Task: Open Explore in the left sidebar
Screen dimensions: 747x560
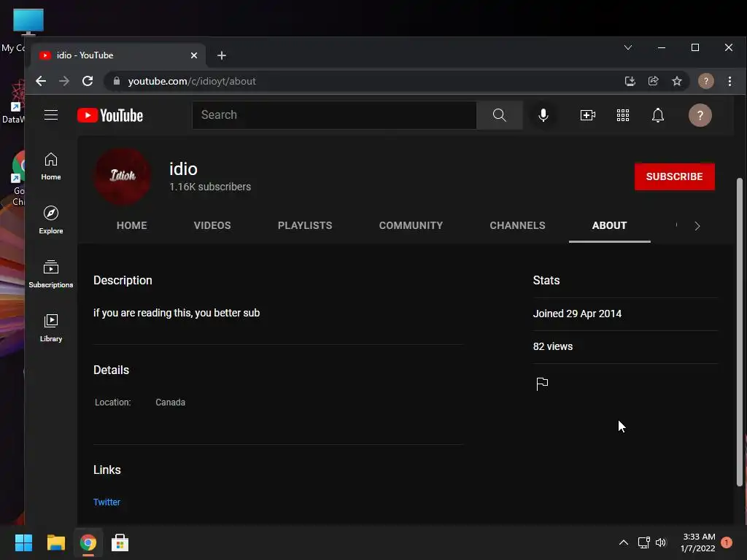Action: click(51, 220)
